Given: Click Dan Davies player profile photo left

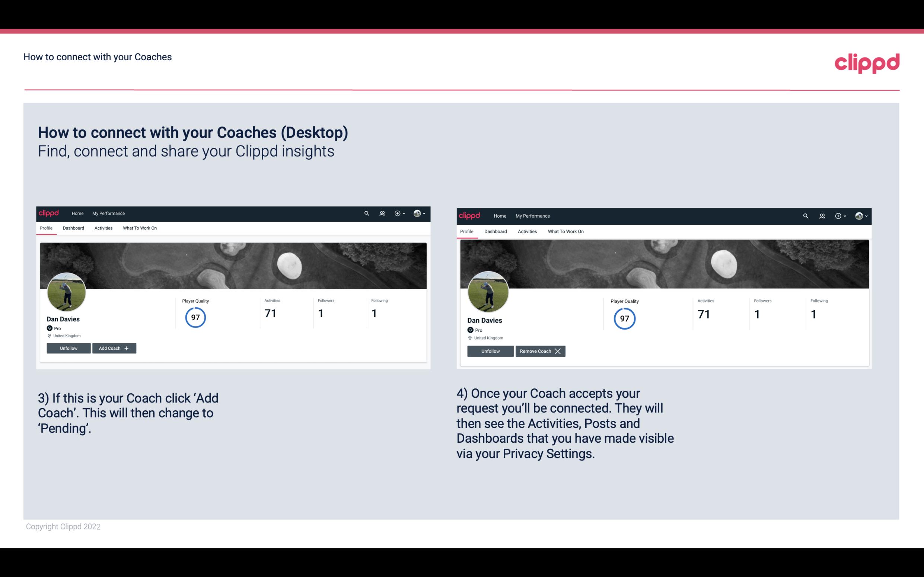Looking at the screenshot, I should coord(67,291).
